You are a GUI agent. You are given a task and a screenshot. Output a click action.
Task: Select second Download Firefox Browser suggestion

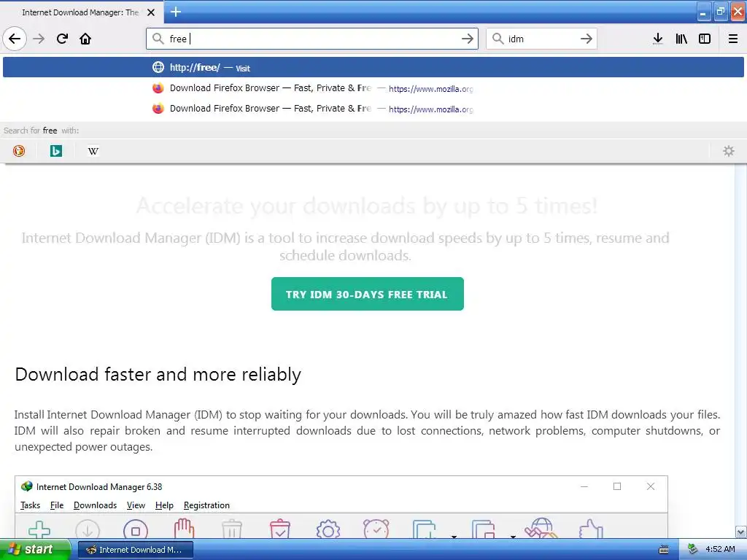(x=373, y=109)
